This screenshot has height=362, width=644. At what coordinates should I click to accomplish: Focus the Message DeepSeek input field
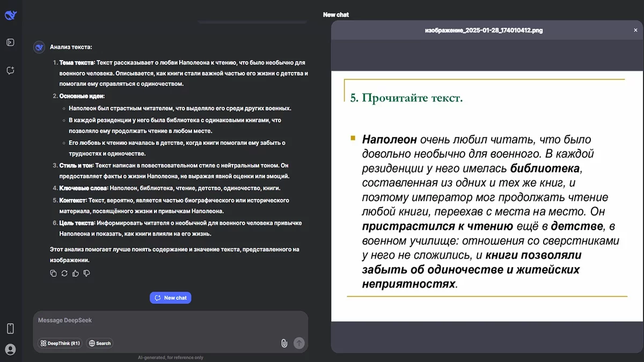[x=161, y=321]
